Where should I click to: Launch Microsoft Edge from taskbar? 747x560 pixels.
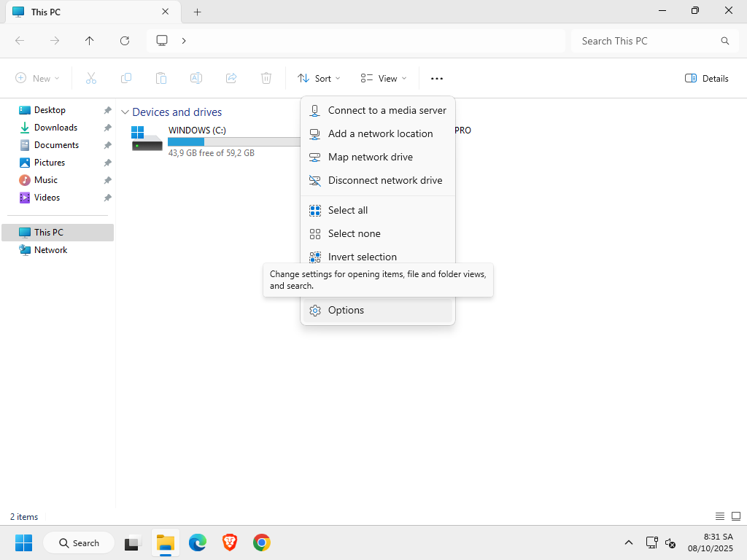tap(198, 542)
